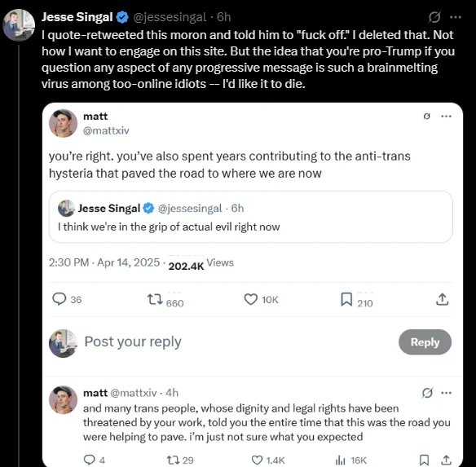
Task: Like the post with 10K likes
Action: click(x=251, y=299)
